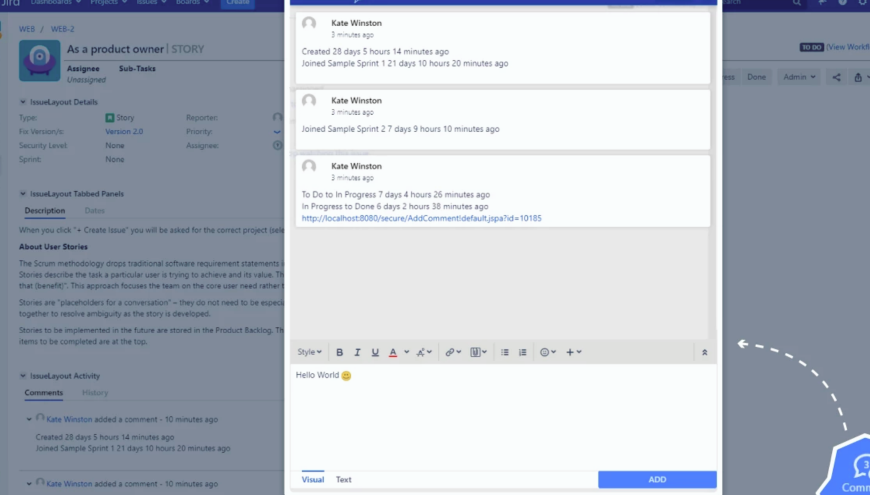Collapse the second Kate Winston activity comment
The height and width of the screenshot is (495, 870).
pyautogui.click(x=29, y=484)
